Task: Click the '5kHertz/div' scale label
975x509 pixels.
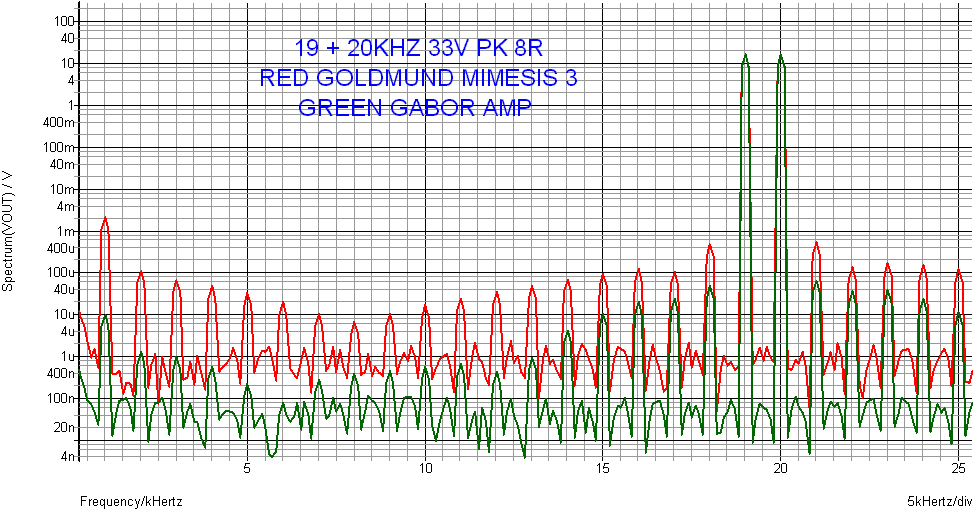Action: (939, 501)
